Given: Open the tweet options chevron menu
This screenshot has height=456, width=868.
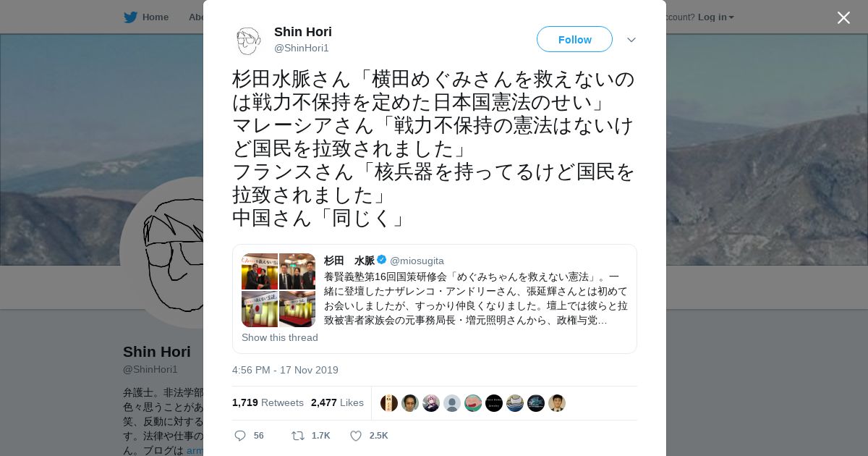Looking at the screenshot, I should click(631, 40).
